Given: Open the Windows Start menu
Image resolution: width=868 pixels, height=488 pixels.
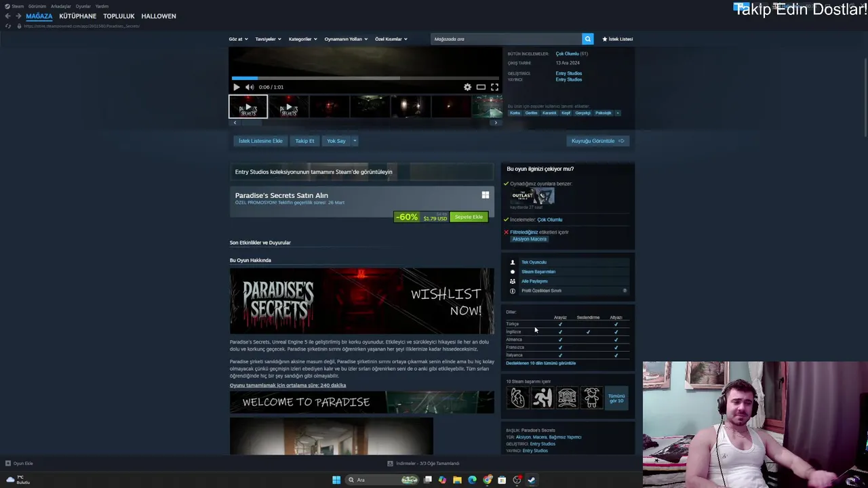Looking at the screenshot, I should coord(336,480).
